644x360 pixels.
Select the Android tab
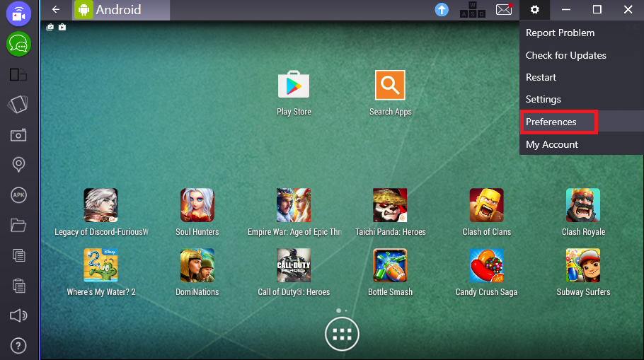click(122, 9)
